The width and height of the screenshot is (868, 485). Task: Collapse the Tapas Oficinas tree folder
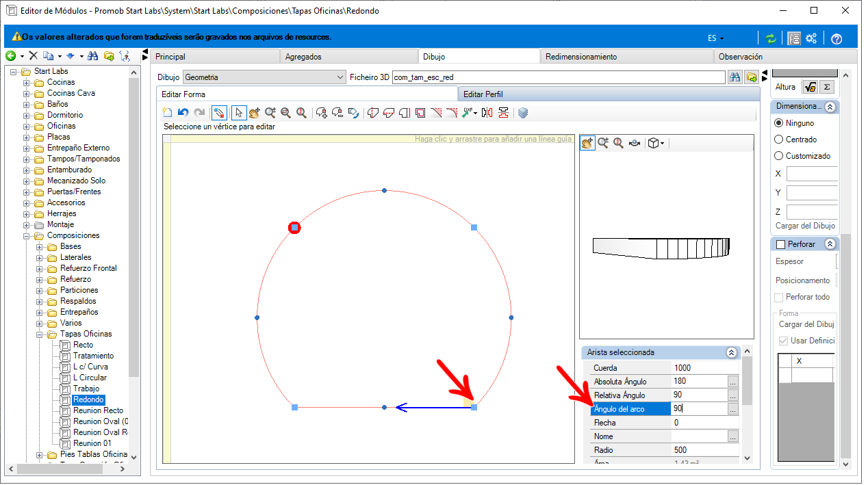point(40,334)
